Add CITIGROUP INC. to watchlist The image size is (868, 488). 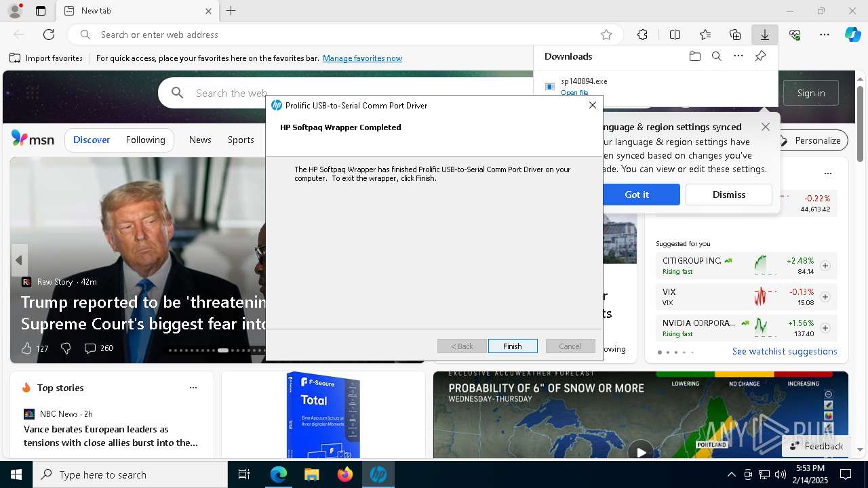[825, 266]
